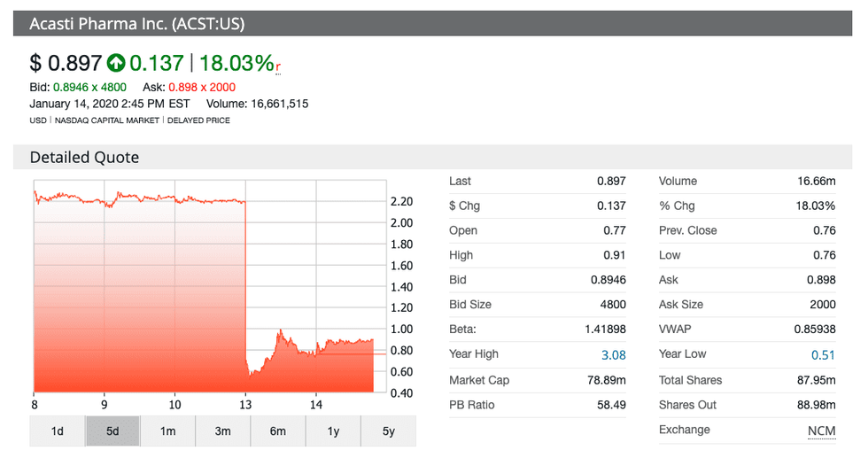The height and width of the screenshot is (458, 868).
Task: Click the red 'r' real-time indicator
Action: [x=278, y=66]
